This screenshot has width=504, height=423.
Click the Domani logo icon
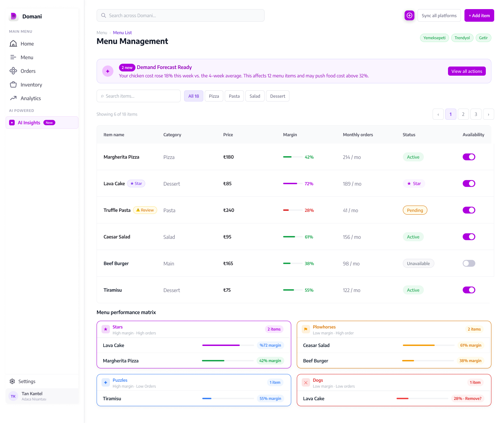point(13,16)
